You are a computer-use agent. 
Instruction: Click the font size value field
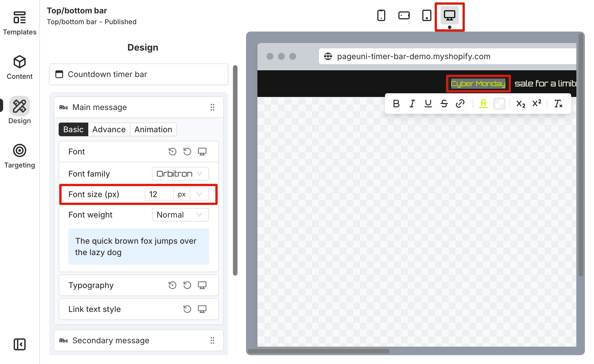click(159, 194)
